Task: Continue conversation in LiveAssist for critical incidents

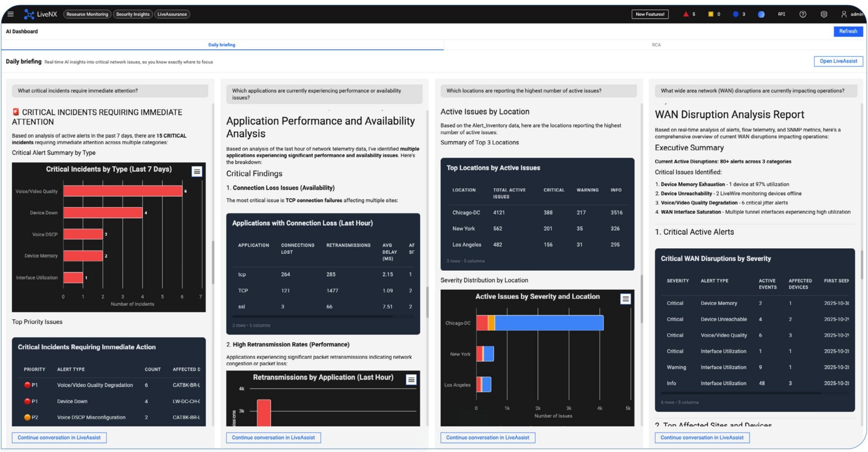Action: pos(59,438)
